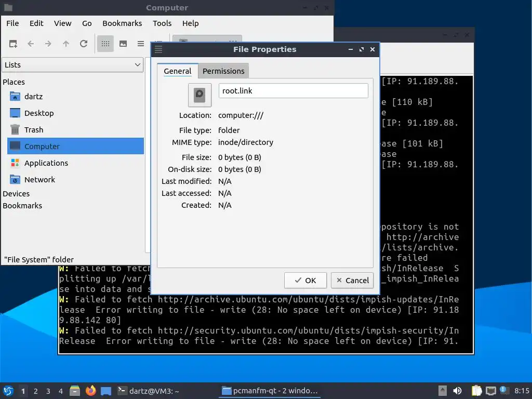Click the File size 0 bytes value
Screen dimensions: 532x399
240,157
